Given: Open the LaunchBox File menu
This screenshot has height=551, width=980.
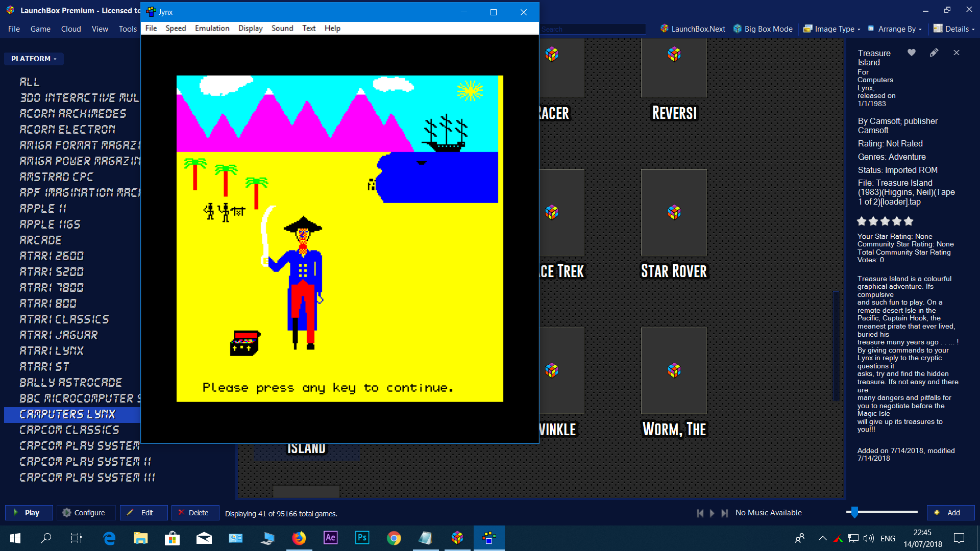Looking at the screenshot, I should click(14, 29).
